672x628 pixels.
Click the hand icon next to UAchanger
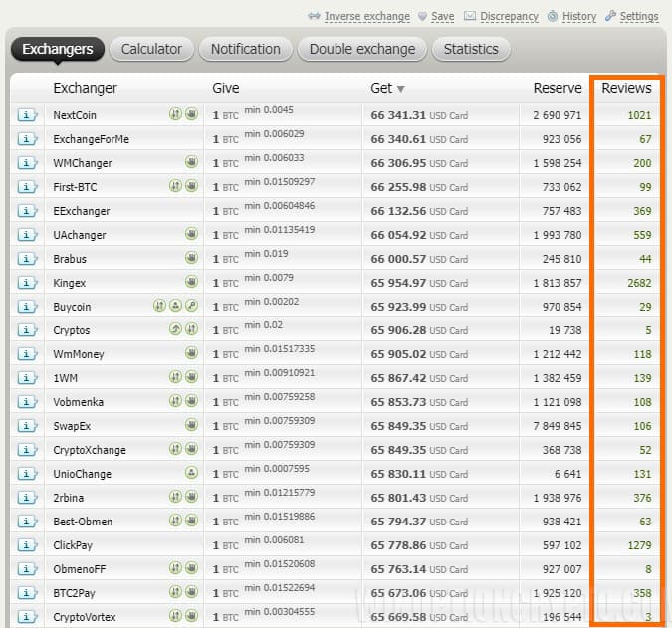pyautogui.click(x=191, y=235)
